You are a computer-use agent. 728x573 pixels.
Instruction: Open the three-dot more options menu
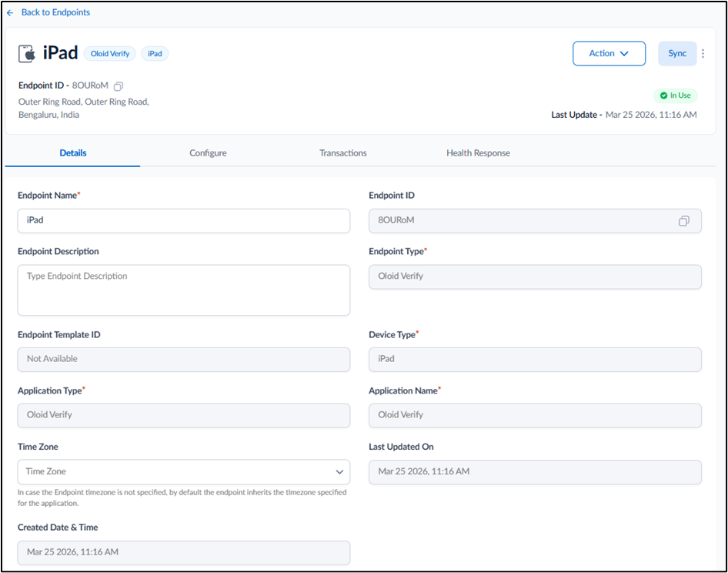(x=703, y=53)
